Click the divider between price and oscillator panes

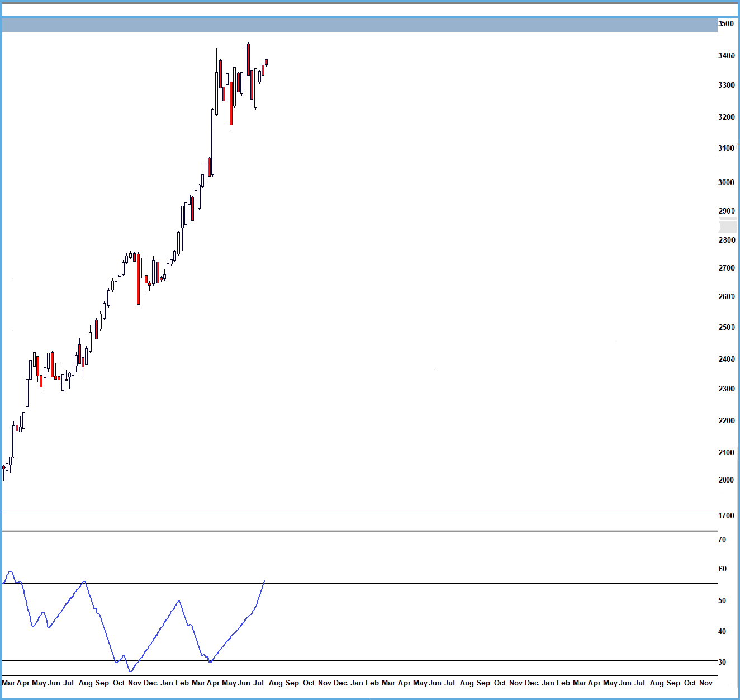point(359,532)
